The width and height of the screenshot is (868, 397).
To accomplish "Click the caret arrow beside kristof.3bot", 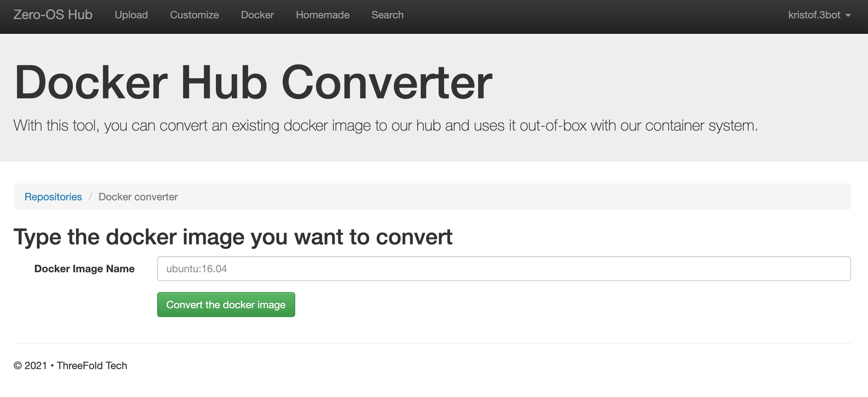I will click(848, 15).
